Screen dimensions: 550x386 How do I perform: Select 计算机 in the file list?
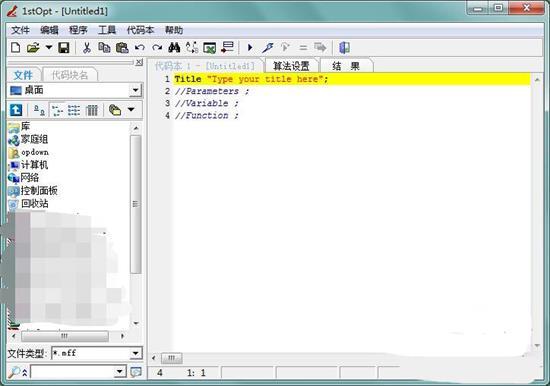point(28,165)
